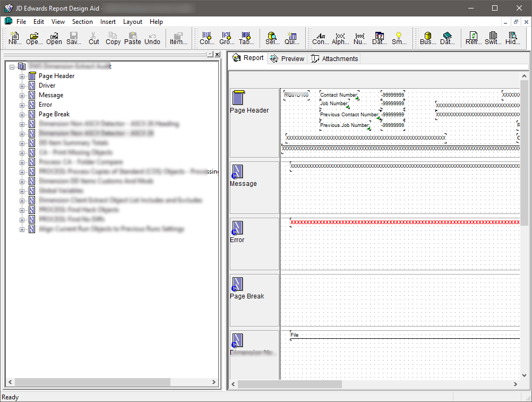Expand the Page Header tree node
The width and height of the screenshot is (532, 402).
coord(22,76)
